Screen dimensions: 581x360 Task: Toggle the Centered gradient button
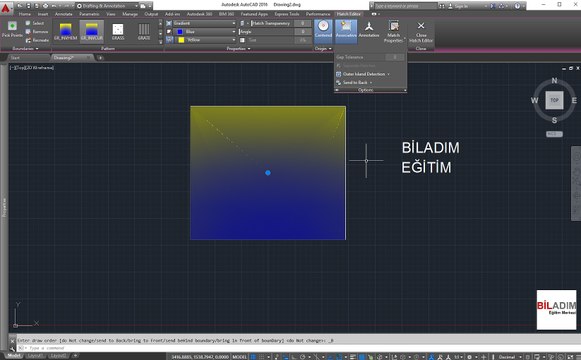click(323, 30)
